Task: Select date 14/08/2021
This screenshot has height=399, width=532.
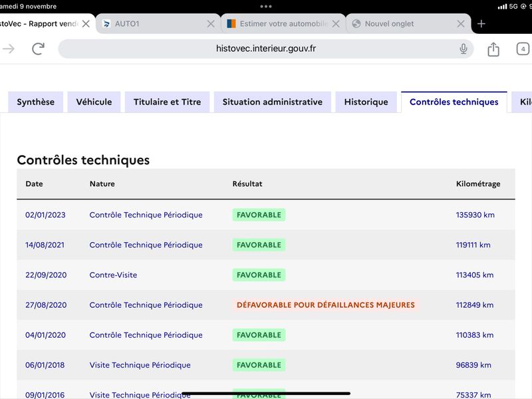Action: pos(45,245)
